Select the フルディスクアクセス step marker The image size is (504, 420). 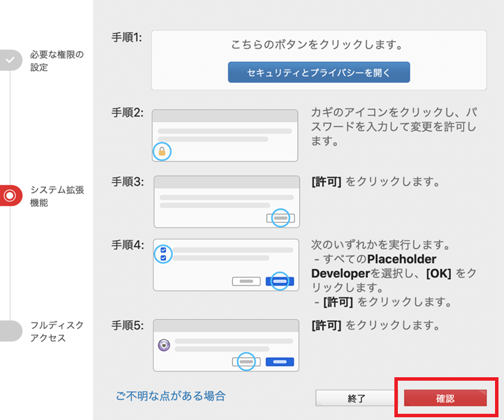[10, 331]
